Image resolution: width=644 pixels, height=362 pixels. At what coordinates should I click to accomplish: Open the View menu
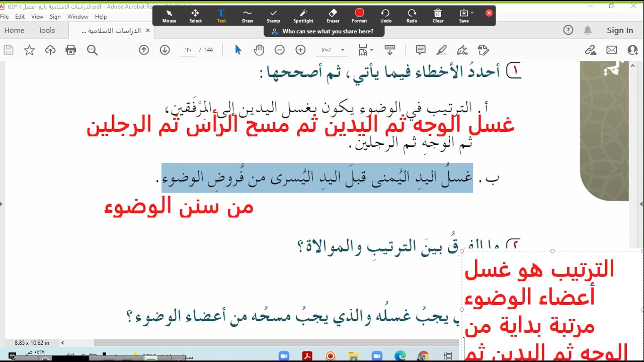[x=37, y=17]
